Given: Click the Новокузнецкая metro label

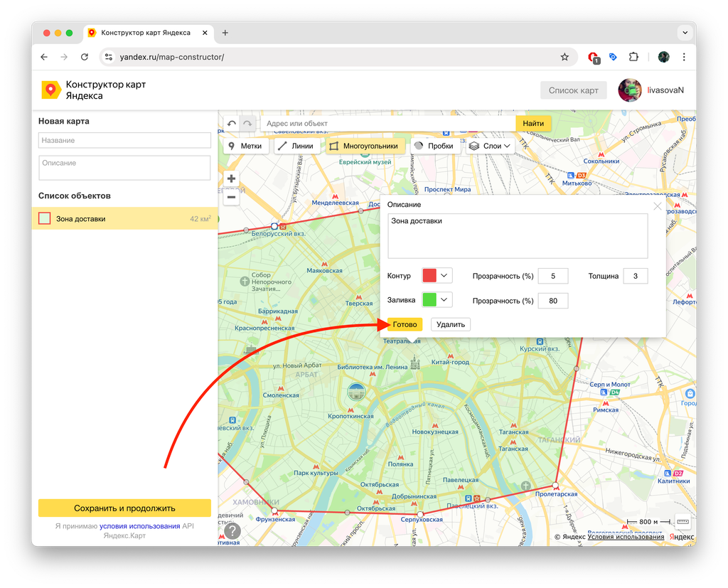Looking at the screenshot, I should [x=435, y=432].
